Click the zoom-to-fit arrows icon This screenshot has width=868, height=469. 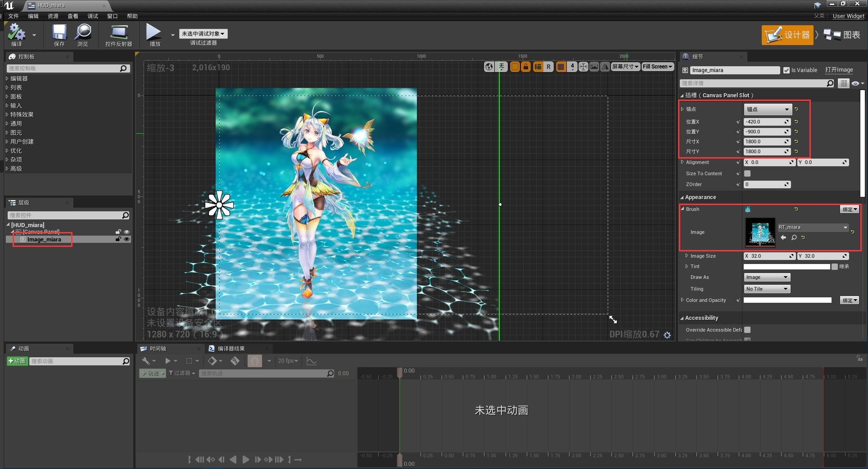[583, 67]
